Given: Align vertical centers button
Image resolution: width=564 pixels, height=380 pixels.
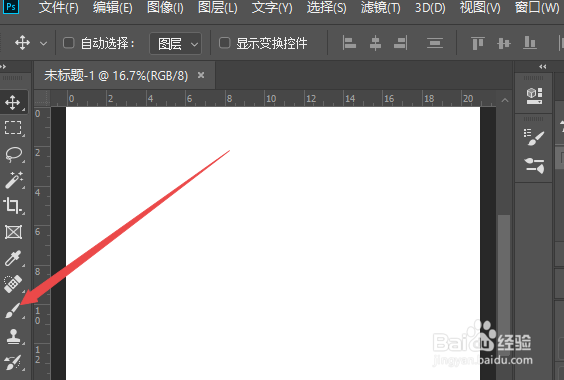Looking at the screenshot, I should coord(504,44).
